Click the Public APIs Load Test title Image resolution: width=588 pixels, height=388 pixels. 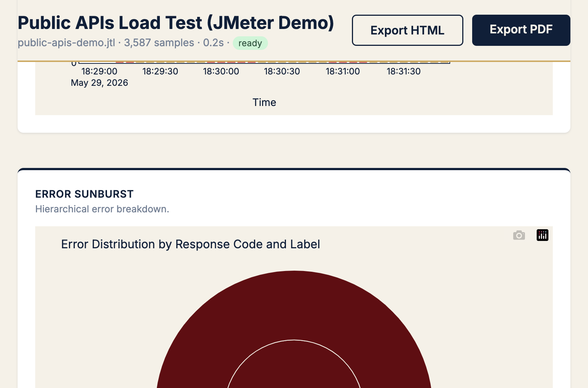176,23
